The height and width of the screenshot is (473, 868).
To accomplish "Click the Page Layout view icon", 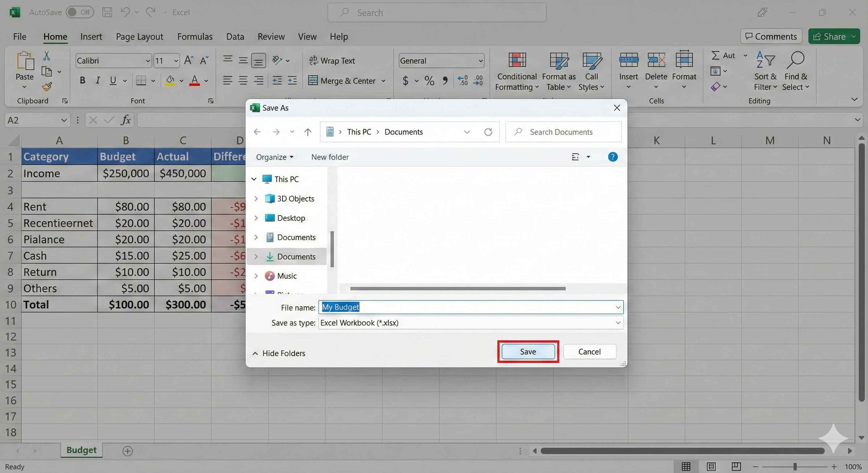I will (x=711, y=466).
